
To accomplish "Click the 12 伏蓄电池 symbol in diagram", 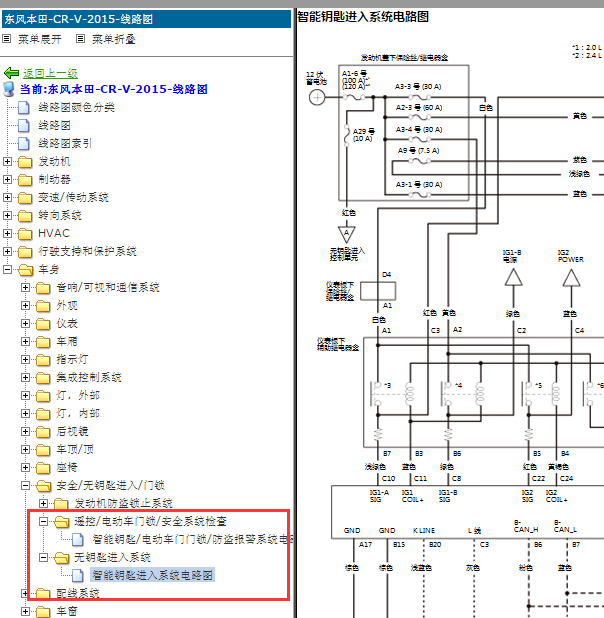I will 317,97.
